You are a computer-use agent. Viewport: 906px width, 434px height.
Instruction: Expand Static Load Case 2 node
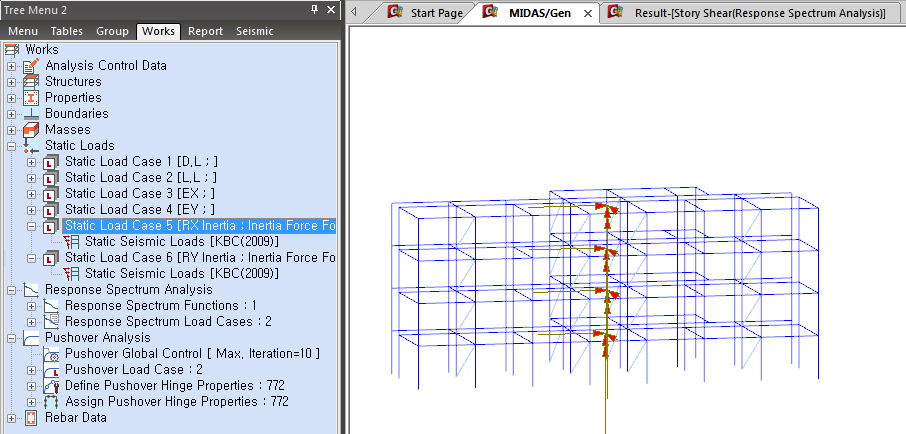pyautogui.click(x=31, y=178)
